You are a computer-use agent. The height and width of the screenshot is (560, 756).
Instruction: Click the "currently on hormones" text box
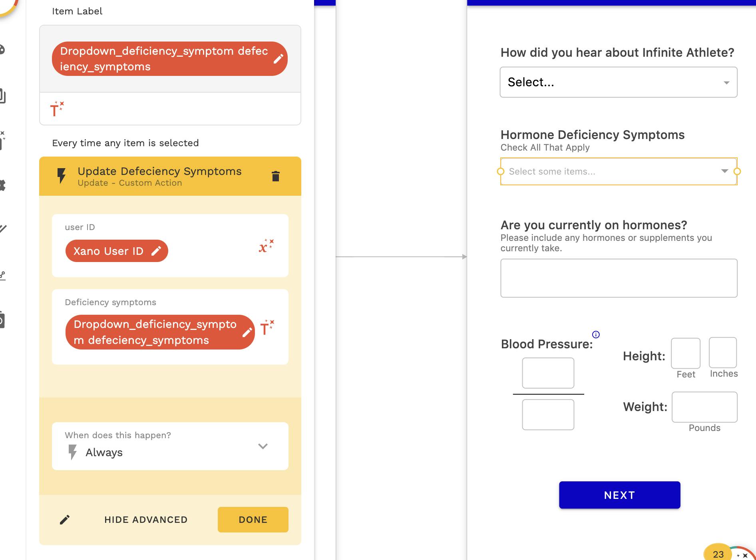point(619,278)
